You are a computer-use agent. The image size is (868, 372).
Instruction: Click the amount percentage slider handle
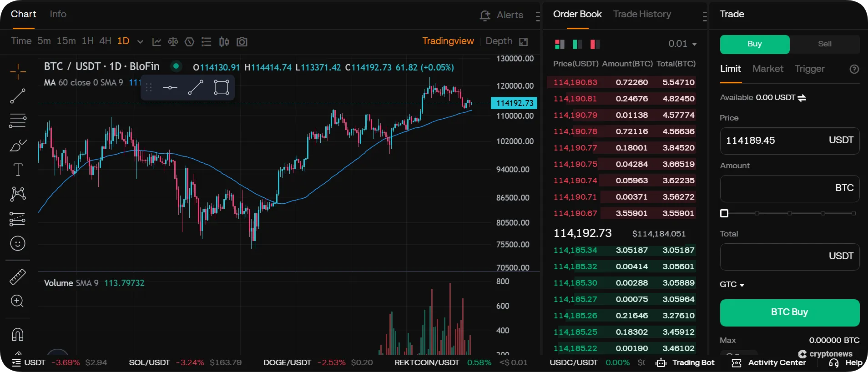click(x=724, y=213)
